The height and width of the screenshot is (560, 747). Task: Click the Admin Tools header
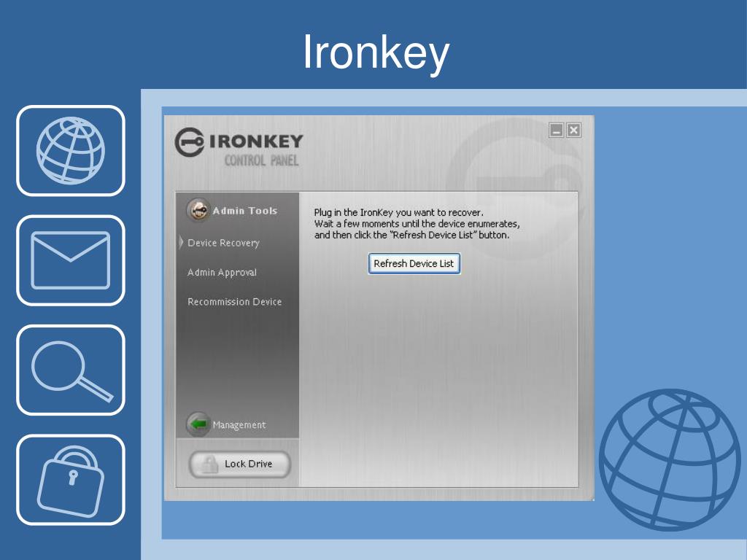pyautogui.click(x=244, y=211)
